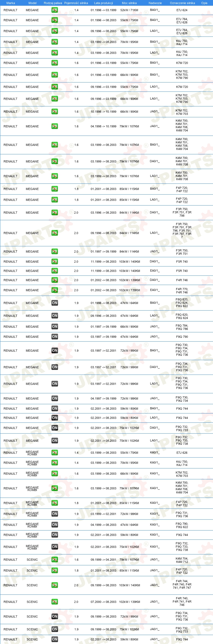Click petrol icon in Megane 1.8 LA0/1_ row
Viewport: 213px width, 644px height.
coord(54,200)
